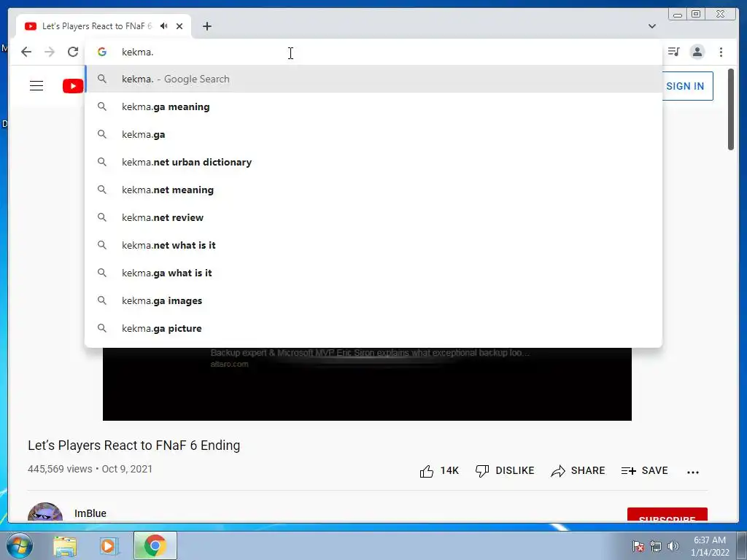Click the Chrome taskbar button
This screenshot has height=560, width=747.
(x=155, y=545)
